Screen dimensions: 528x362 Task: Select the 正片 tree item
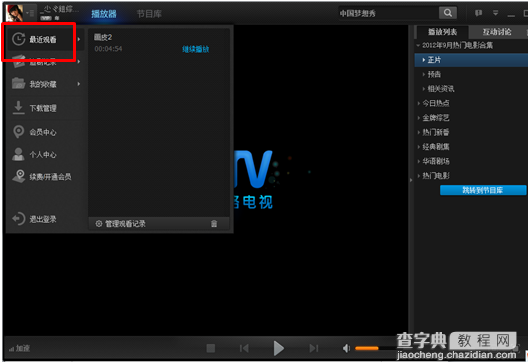point(471,60)
